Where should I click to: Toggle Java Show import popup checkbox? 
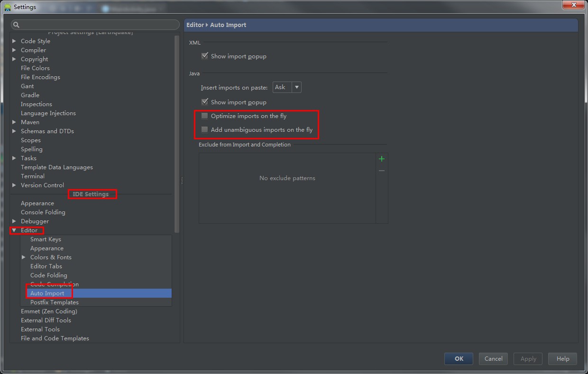tap(205, 102)
